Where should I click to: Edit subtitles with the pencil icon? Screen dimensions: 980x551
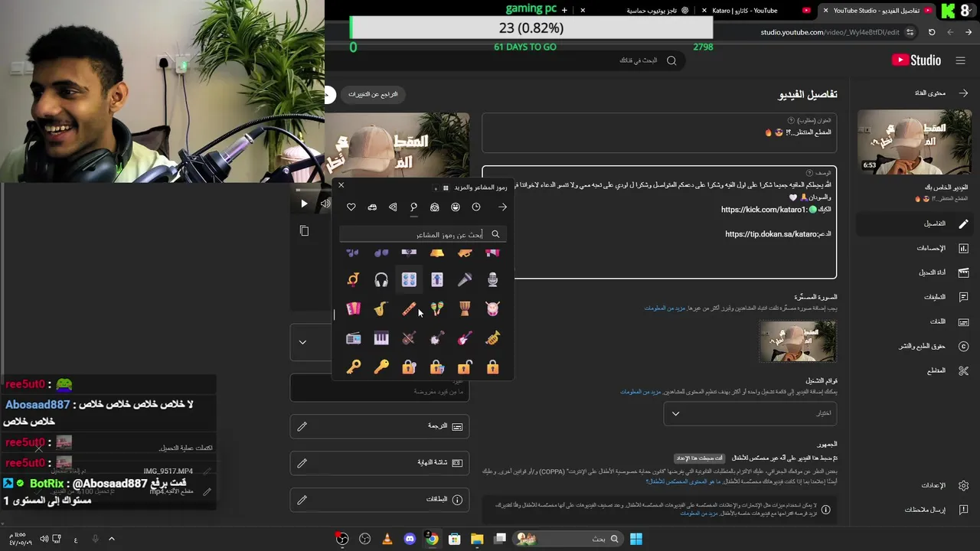302,426
